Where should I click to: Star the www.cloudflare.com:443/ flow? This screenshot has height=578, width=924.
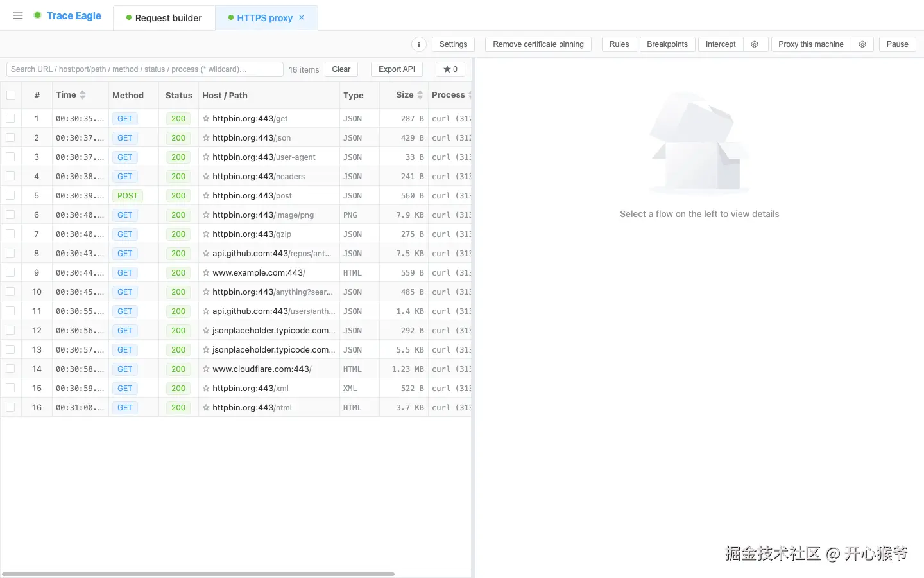pyautogui.click(x=206, y=369)
